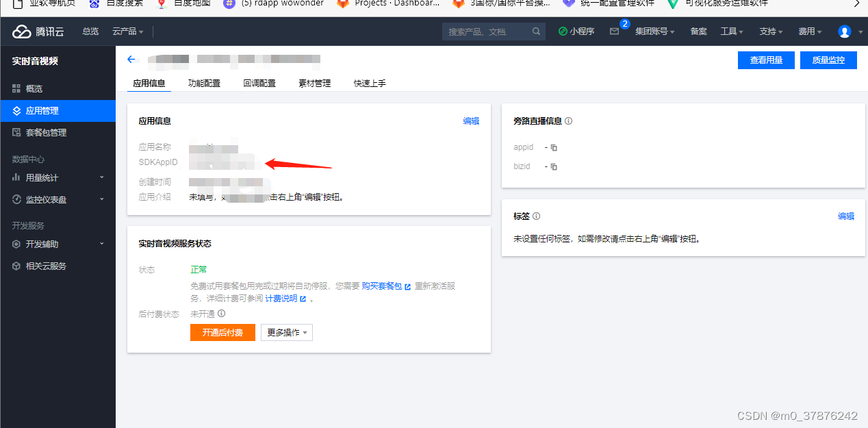Open 总览 in top navigation
Image resolution: width=868 pixels, height=428 pixels.
tap(90, 32)
